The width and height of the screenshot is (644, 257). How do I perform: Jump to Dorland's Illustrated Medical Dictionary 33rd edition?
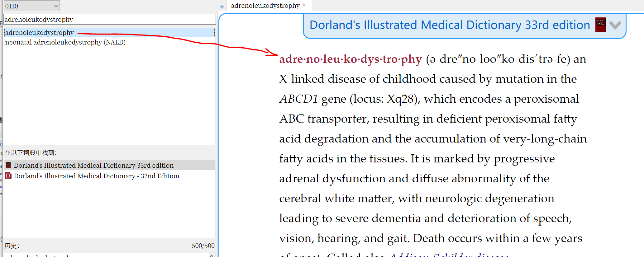[93, 165]
